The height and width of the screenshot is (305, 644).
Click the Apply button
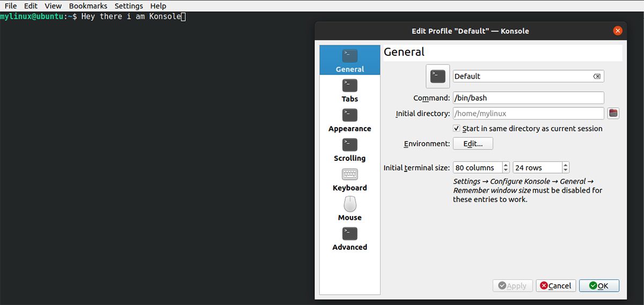click(513, 286)
